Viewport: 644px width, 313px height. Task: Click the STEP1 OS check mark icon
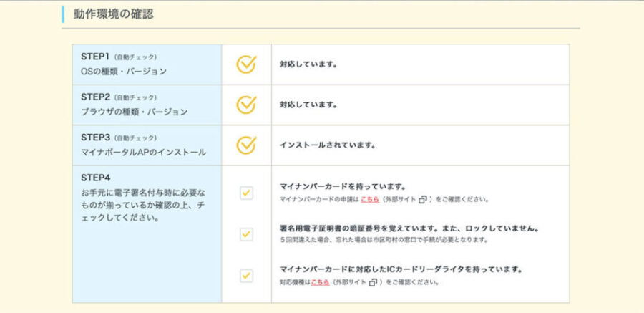[x=246, y=64]
